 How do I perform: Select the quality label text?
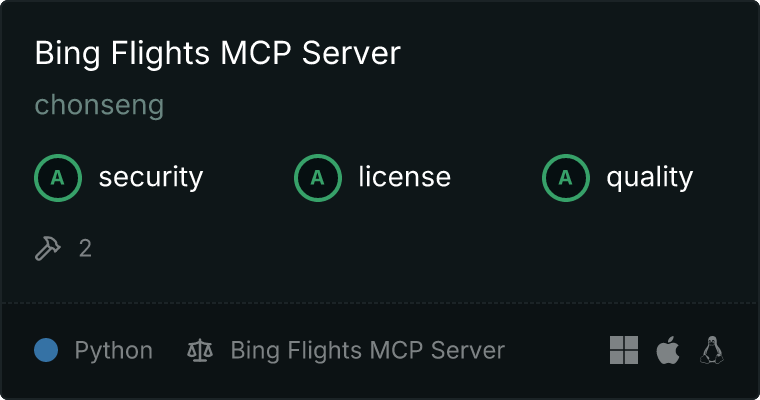coord(649,178)
